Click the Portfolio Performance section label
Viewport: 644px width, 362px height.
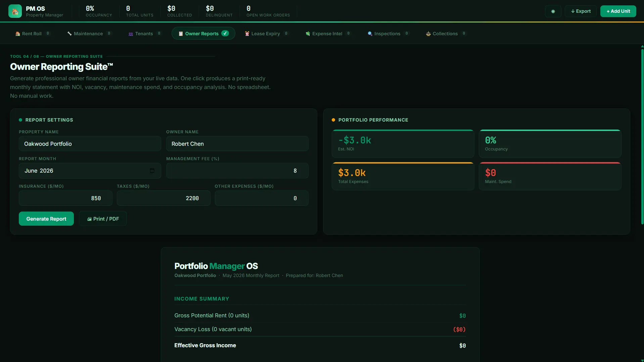tap(373, 120)
